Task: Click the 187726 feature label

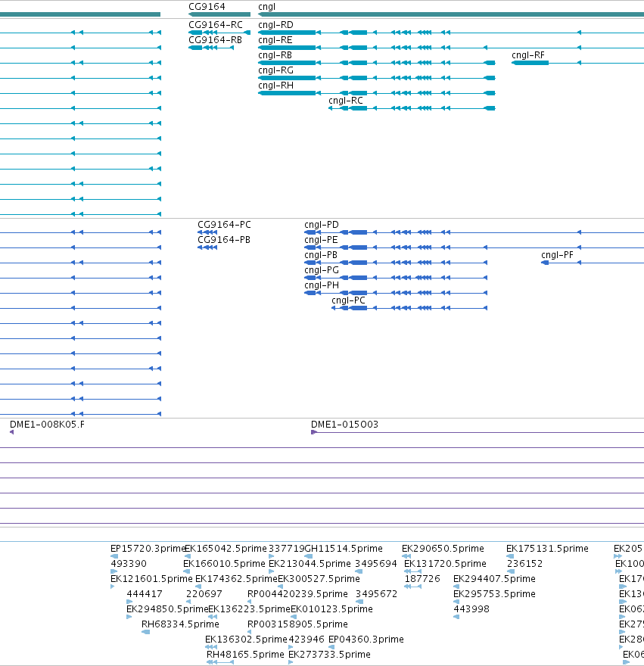Action: 422,579
